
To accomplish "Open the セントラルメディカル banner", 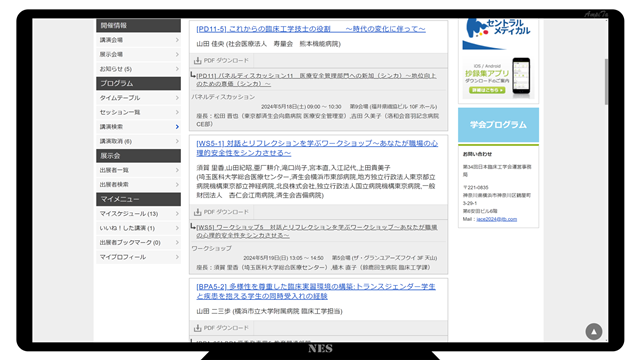I will pyautogui.click(x=498, y=34).
